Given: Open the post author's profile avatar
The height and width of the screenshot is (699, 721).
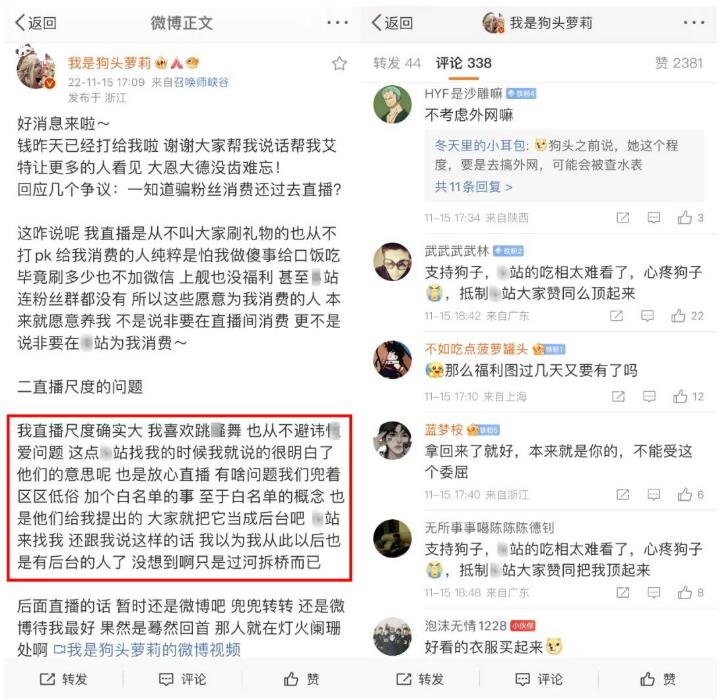Looking at the screenshot, I should (36, 67).
